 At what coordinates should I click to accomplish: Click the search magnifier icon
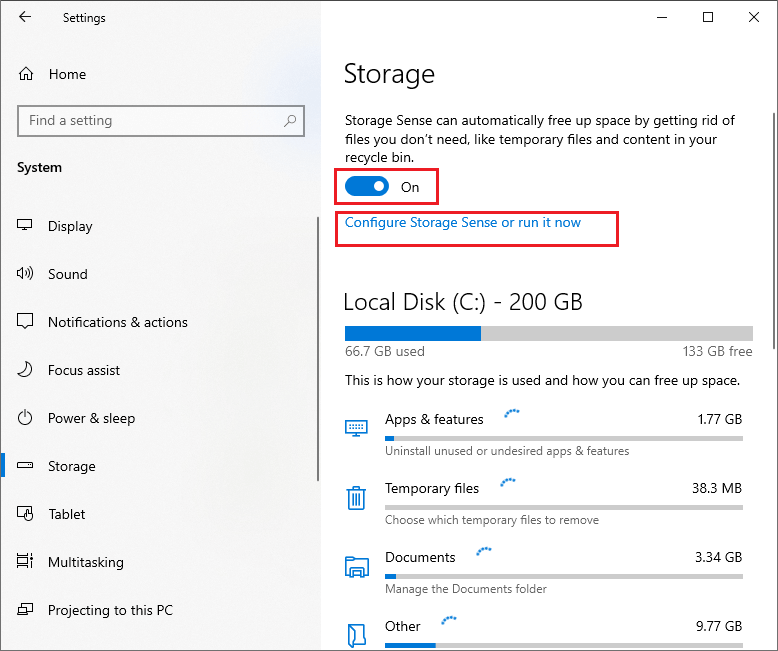(290, 121)
